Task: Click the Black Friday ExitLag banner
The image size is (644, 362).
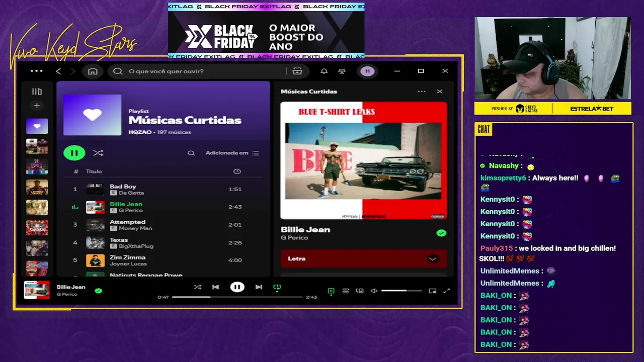Action: click(266, 30)
